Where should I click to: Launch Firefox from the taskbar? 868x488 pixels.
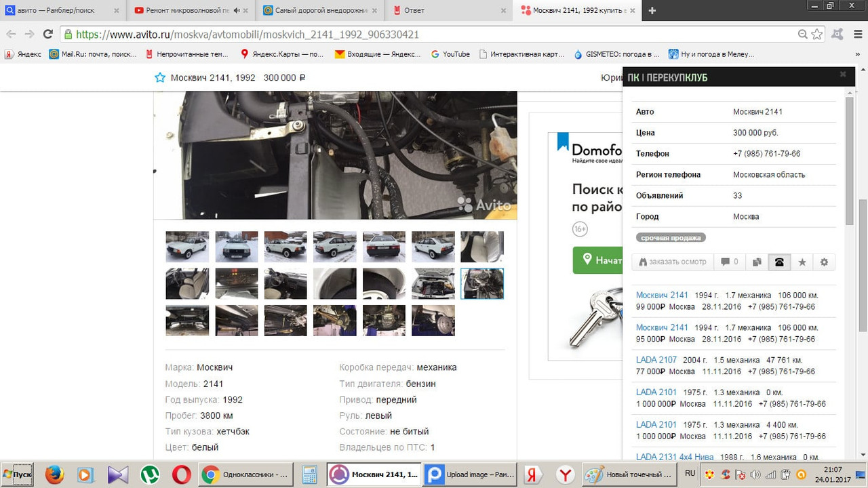tap(54, 474)
